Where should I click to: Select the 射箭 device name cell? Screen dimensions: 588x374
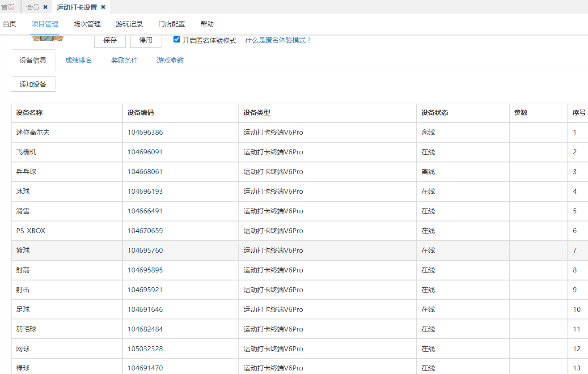click(67, 270)
